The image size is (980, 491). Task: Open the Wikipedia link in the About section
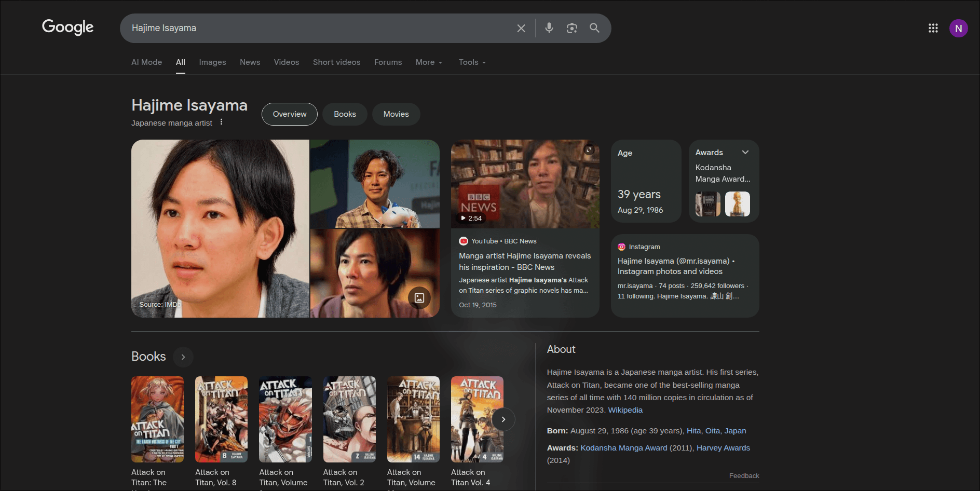coord(625,410)
